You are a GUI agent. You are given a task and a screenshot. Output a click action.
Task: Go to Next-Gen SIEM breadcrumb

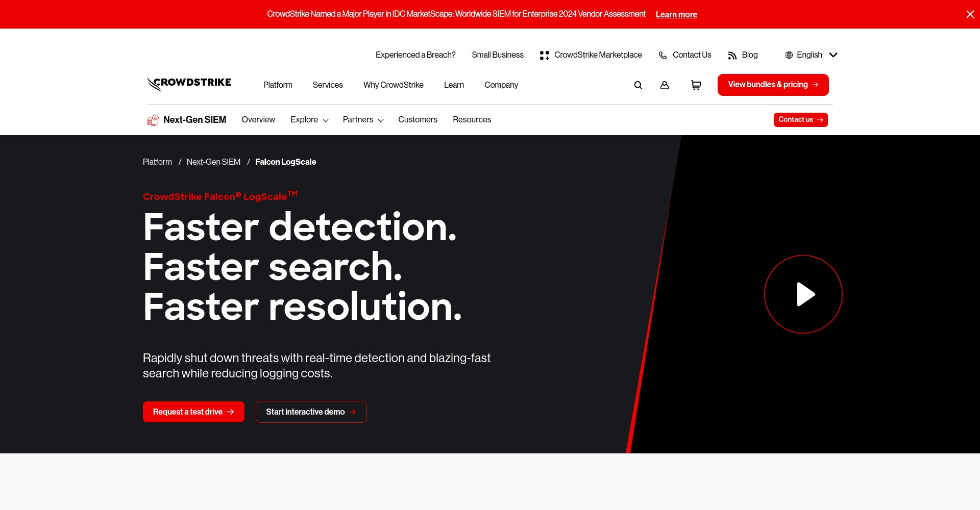click(x=213, y=162)
